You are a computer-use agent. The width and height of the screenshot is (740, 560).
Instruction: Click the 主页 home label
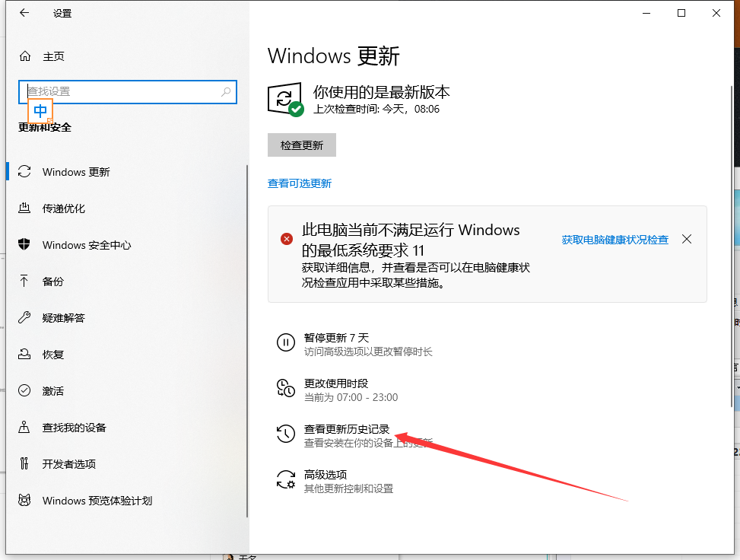53,56
